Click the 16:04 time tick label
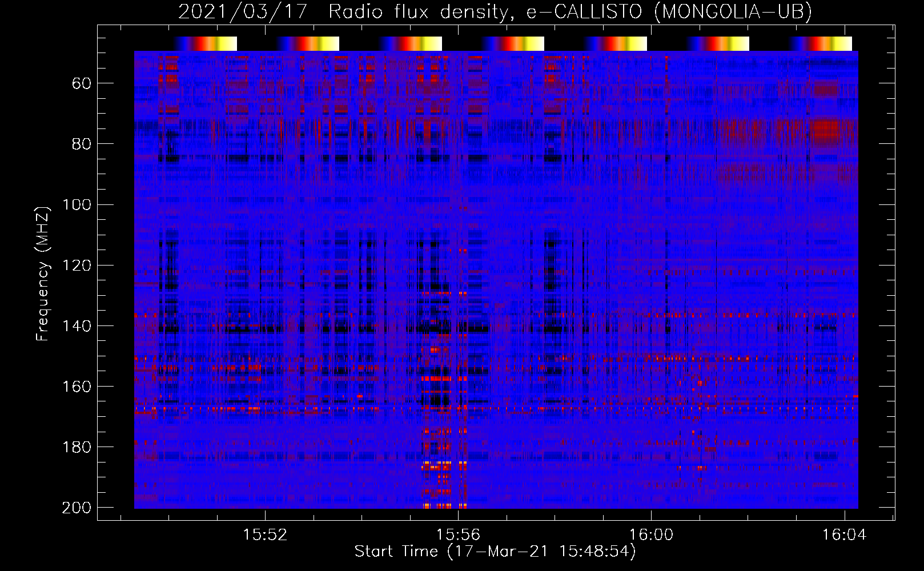The width and height of the screenshot is (924, 571). click(x=845, y=535)
